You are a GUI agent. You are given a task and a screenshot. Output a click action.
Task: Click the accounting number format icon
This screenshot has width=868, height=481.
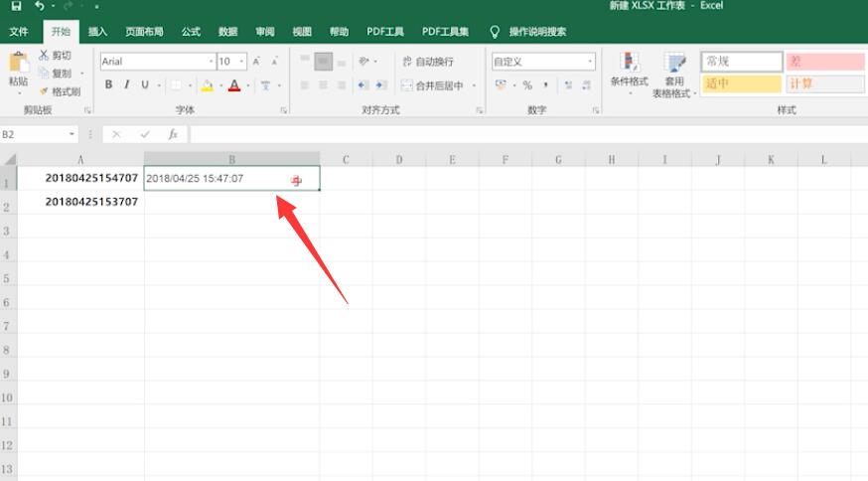(x=501, y=85)
